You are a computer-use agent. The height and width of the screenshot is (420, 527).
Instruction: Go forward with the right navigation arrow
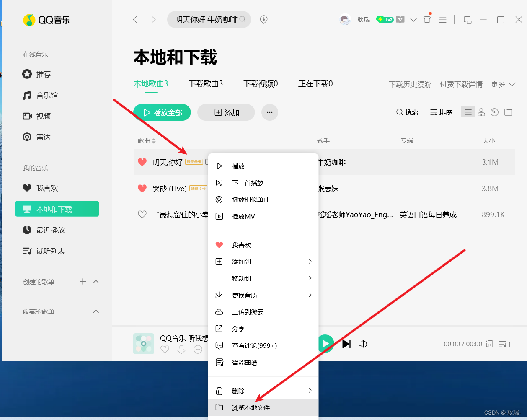point(154,19)
